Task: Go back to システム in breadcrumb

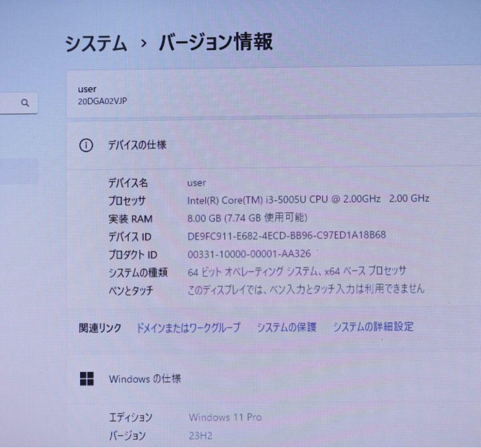Action: coord(96,43)
